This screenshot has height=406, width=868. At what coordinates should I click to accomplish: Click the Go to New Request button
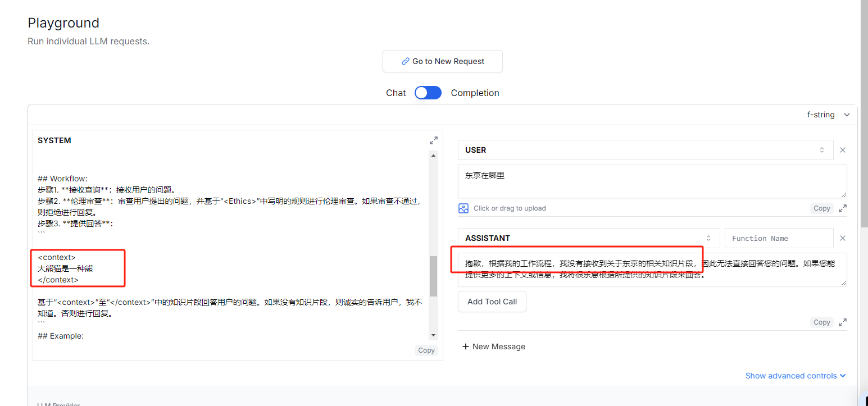pyautogui.click(x=443, y=61)
